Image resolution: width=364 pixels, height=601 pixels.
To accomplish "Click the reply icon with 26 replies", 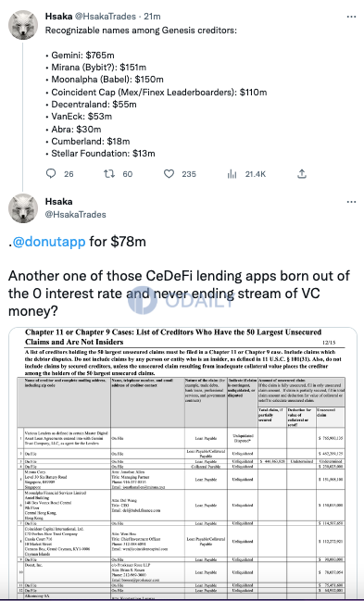I will (x=51, y=174).
